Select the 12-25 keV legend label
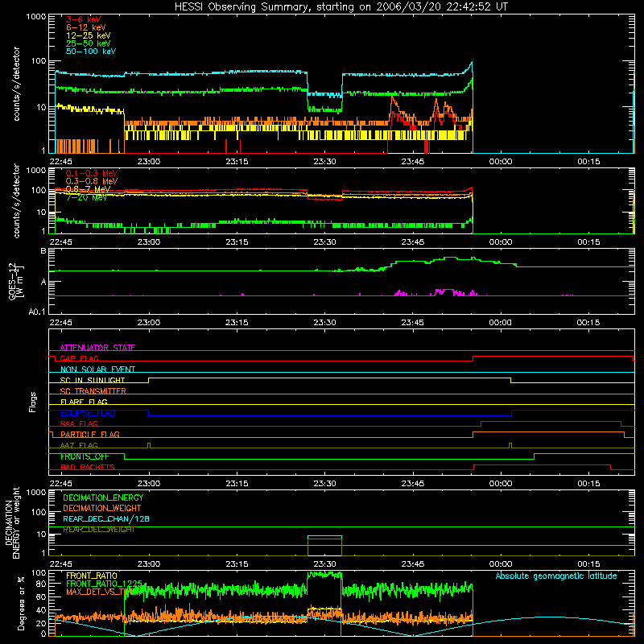This screenshot has height=644, width=644. tap(89, 35)
